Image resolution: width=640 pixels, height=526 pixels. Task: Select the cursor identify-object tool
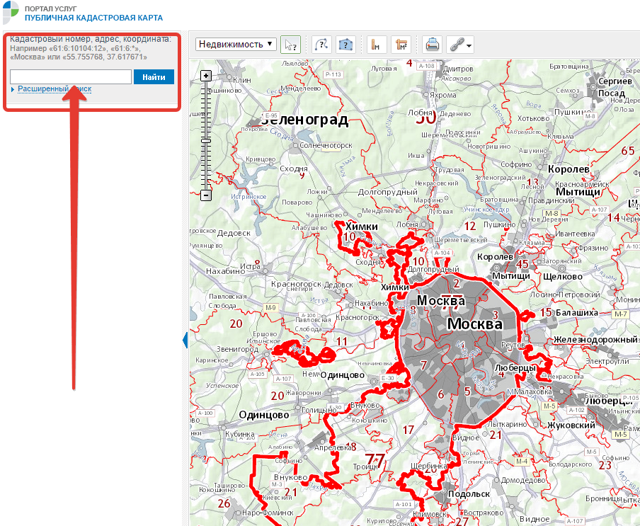(x=291, y=44)
